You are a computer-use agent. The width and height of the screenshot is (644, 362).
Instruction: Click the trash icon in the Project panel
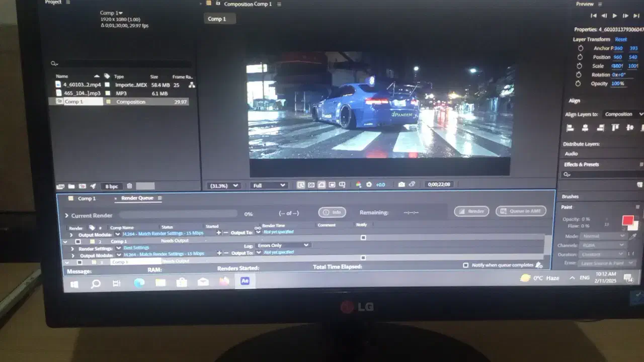click(129, 187)
